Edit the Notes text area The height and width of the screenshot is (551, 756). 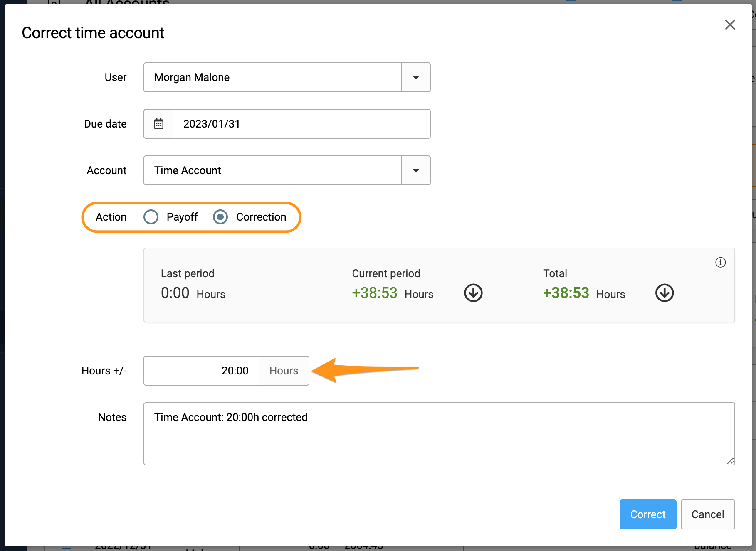439,434
